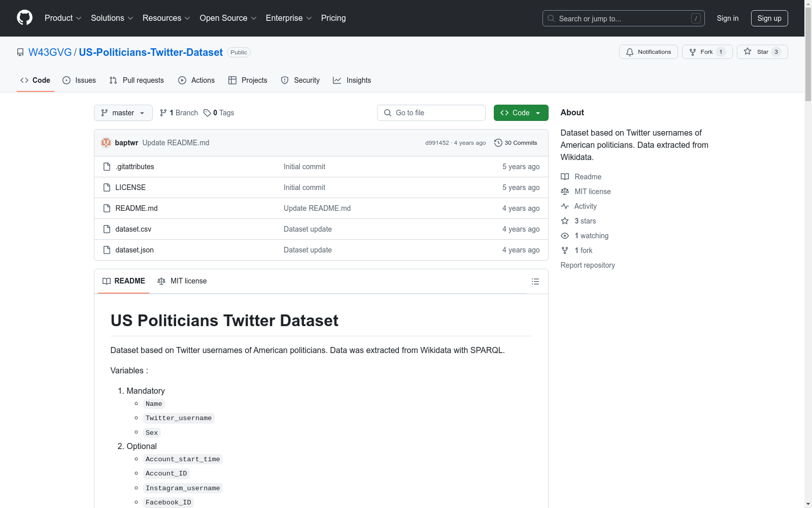This screenshot has width=812, height=508.
Task: Expand the Enterprise menu
Action: 289,18
